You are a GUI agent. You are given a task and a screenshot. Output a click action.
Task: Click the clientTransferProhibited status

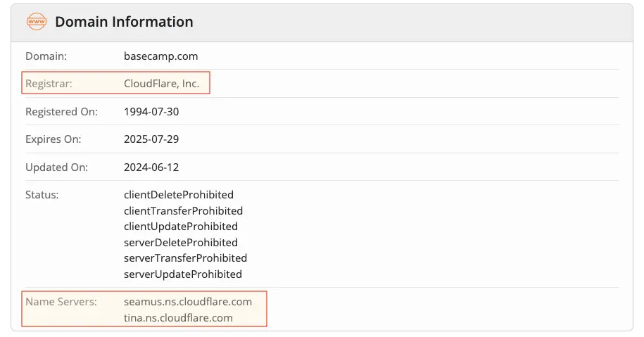pyautogui.click(x=183, y=210)
